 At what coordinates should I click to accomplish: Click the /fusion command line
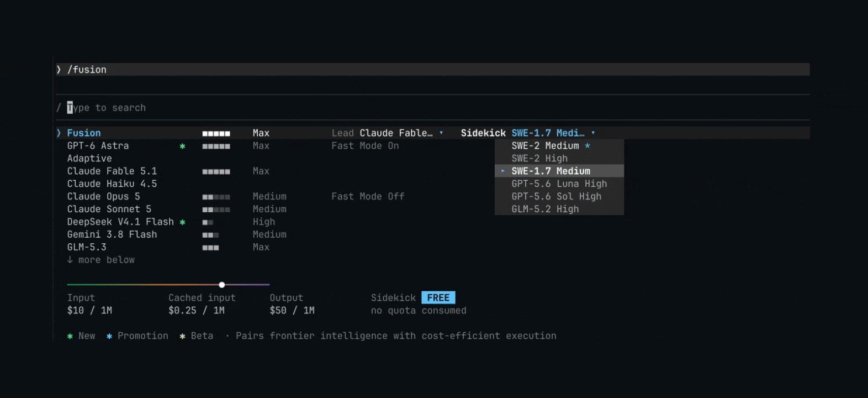pos(432,70)
